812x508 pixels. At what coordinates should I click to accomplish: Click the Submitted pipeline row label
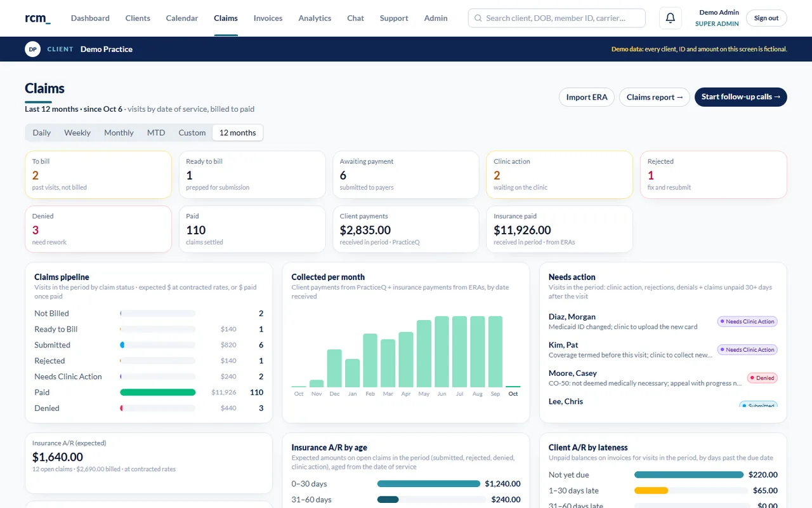pos(53,345)
